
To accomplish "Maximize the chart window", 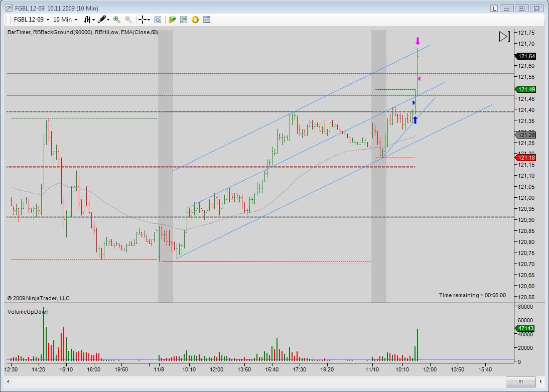I will tap(522, 8).
